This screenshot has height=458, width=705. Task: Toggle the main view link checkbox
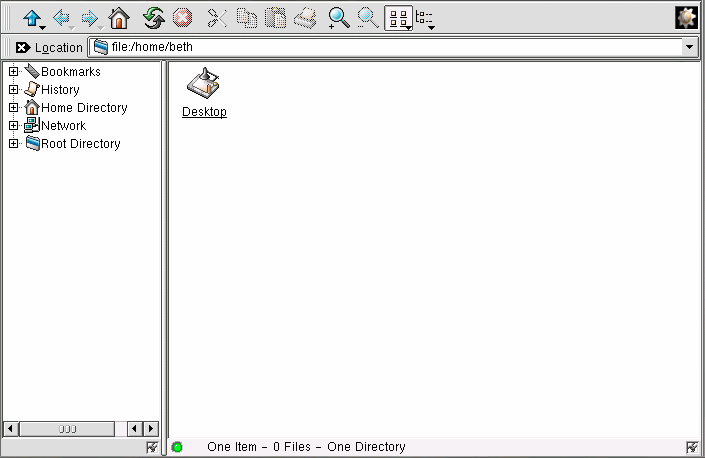(692, 447)
